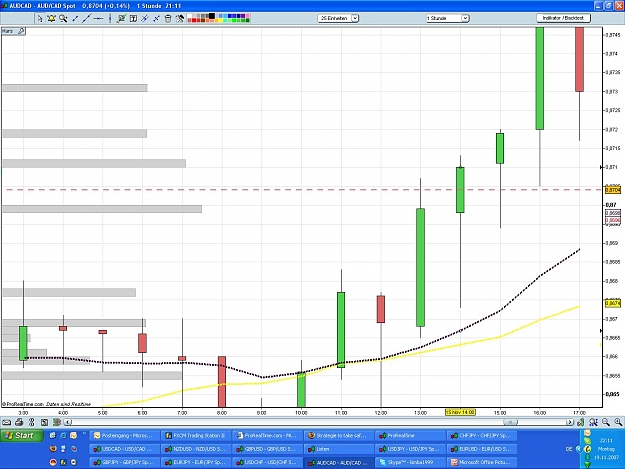625x469 pixels.
Task: Open the units count dropdown
Action: 338,18
